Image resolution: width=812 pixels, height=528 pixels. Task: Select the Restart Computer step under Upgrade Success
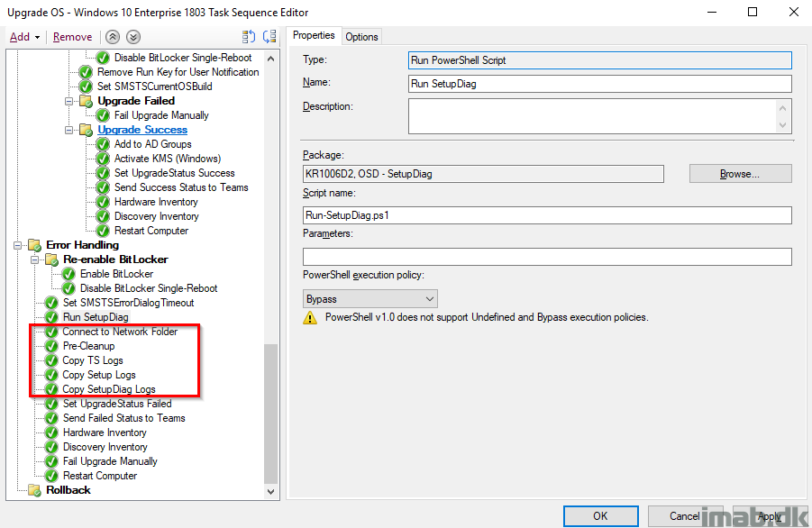coord(151,231)
